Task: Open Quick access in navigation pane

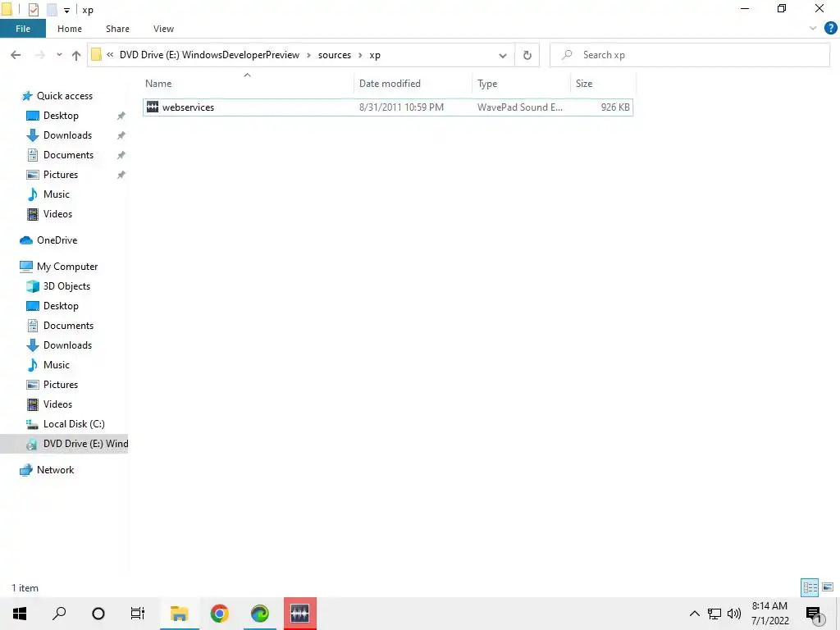Action: (x=64, y=96)
